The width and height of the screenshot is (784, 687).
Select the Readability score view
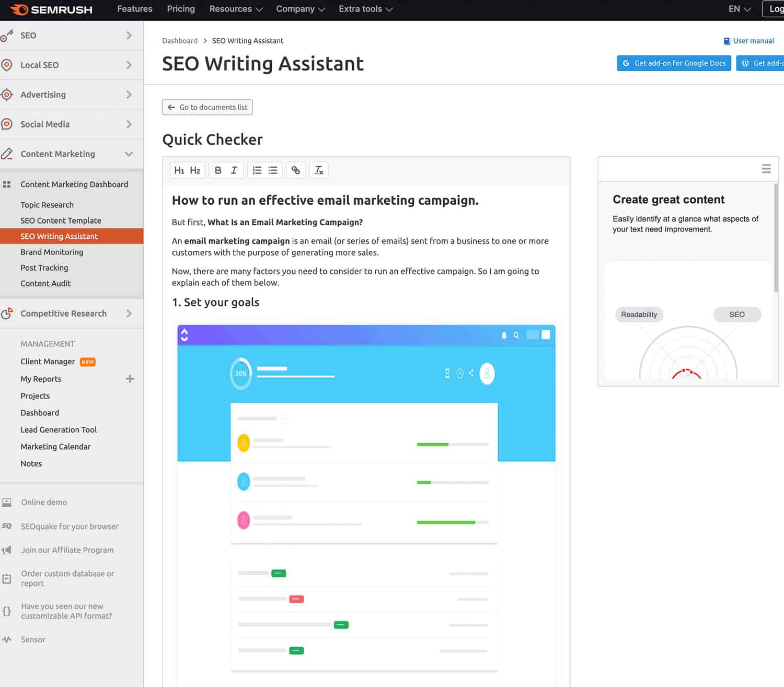click(x=639, y=314)
